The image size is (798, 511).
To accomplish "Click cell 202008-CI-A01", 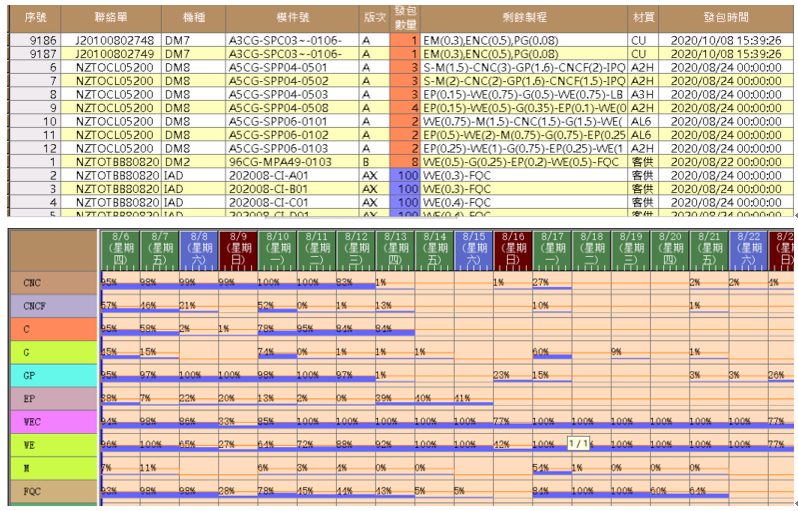I will 292,175.
